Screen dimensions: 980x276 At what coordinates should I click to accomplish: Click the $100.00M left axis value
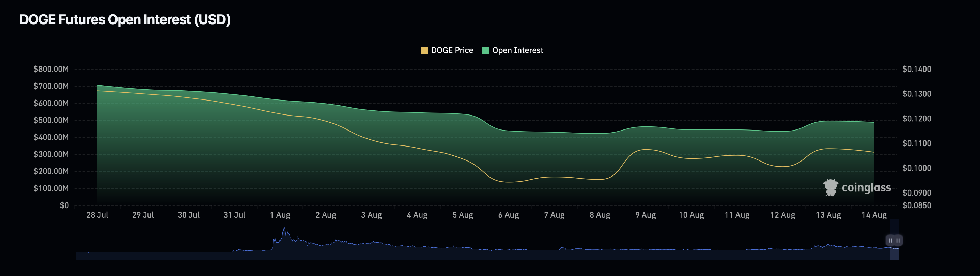tap(51, 188)
